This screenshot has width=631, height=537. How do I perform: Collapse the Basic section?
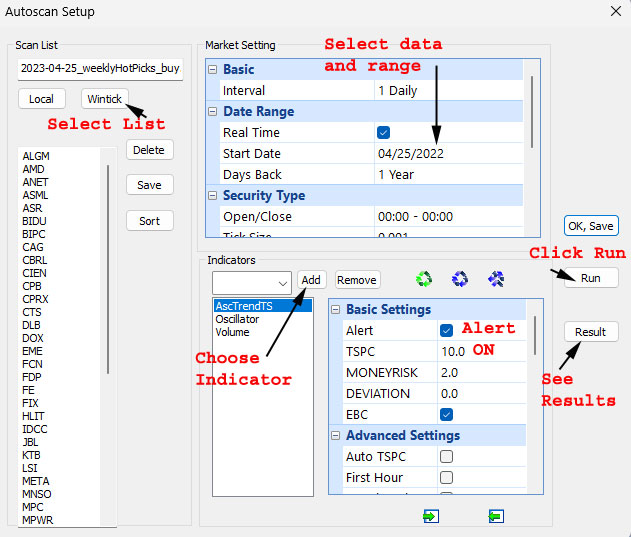click(212, 70)
